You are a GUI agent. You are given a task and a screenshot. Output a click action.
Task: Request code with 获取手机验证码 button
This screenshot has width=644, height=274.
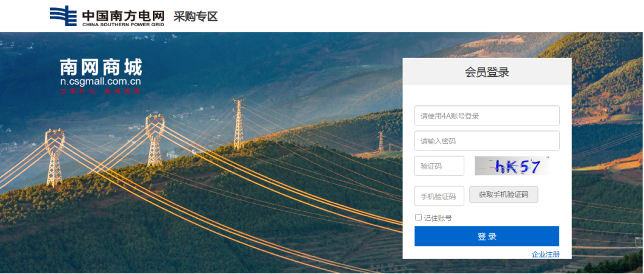point(503,194)
